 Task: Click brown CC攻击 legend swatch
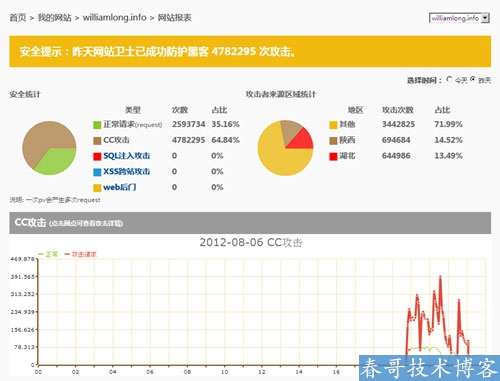pos(97,141)
